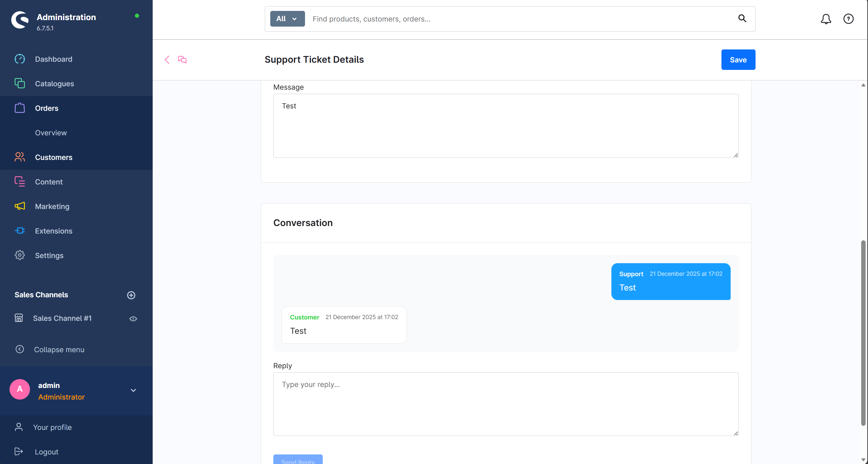The height and width of the screenshot is (464, 868).
Task: Click the Administration version 6.7.5.1 text
Action: click(45, 28)
